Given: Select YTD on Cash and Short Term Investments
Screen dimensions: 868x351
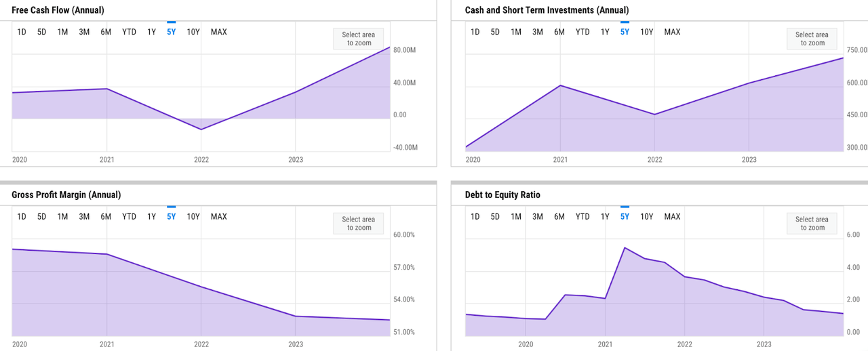Looking at the screenshot, I should pyautogui.click(x=583, y=32).
